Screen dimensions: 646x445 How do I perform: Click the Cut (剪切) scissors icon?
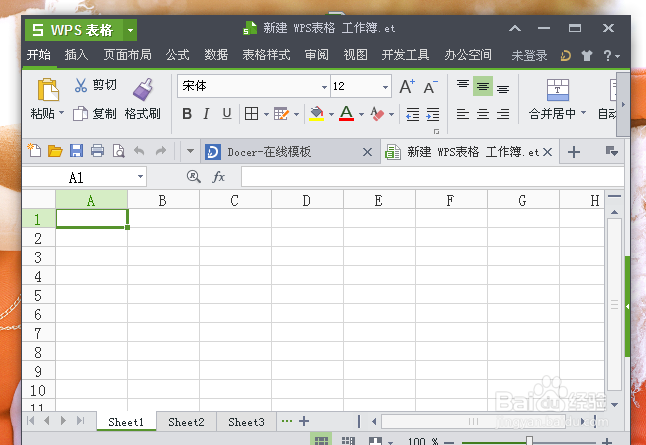point(80,85)
